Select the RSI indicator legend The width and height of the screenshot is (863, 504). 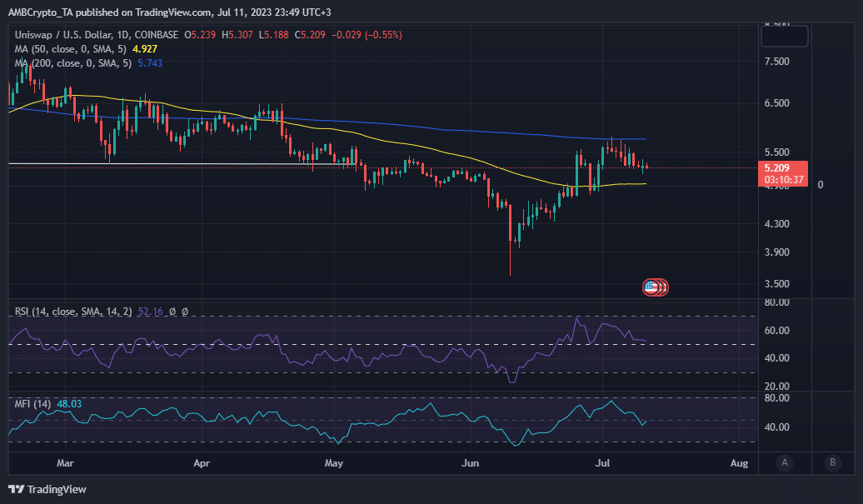[x=73, y=312]
